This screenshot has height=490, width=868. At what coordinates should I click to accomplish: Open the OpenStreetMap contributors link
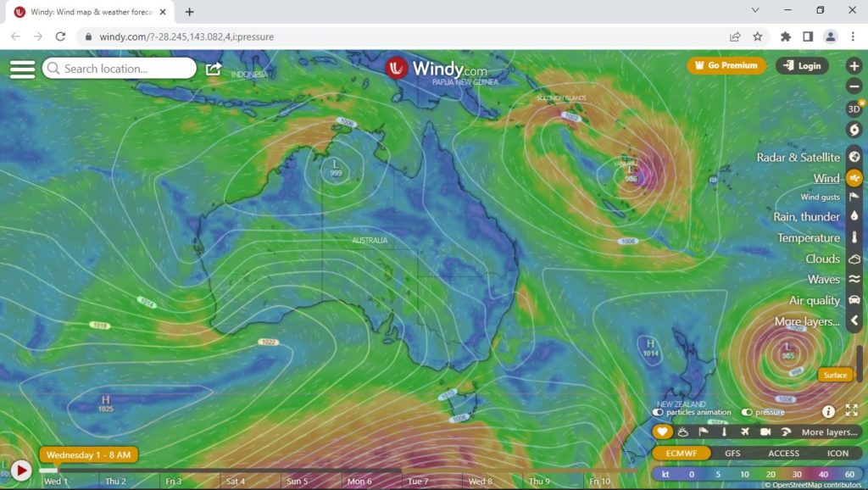click(x=817, y=485)
